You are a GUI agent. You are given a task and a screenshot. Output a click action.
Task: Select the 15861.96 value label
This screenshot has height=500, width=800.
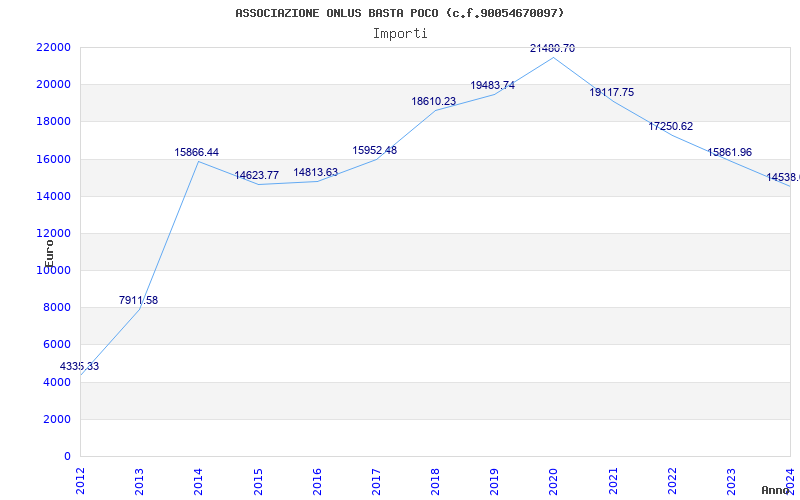click(x=730, y=153)
